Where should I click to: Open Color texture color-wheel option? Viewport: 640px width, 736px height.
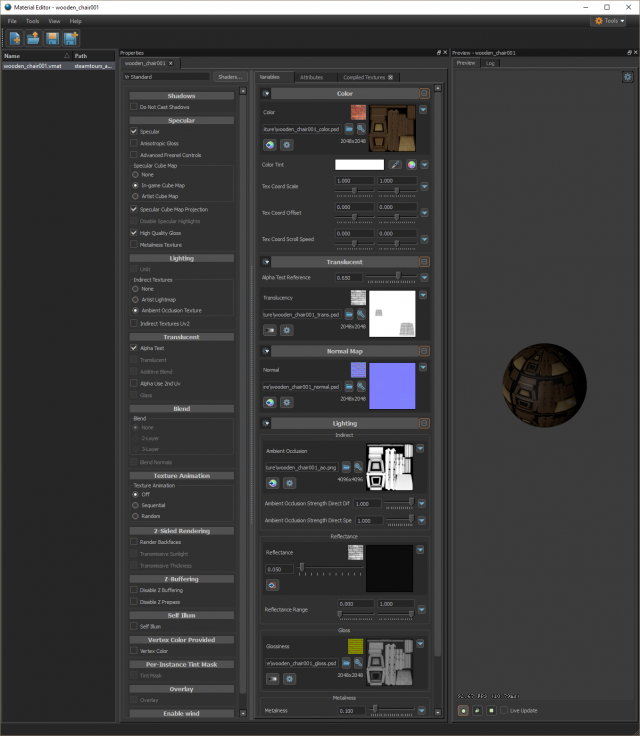click(x=270, y=145)
